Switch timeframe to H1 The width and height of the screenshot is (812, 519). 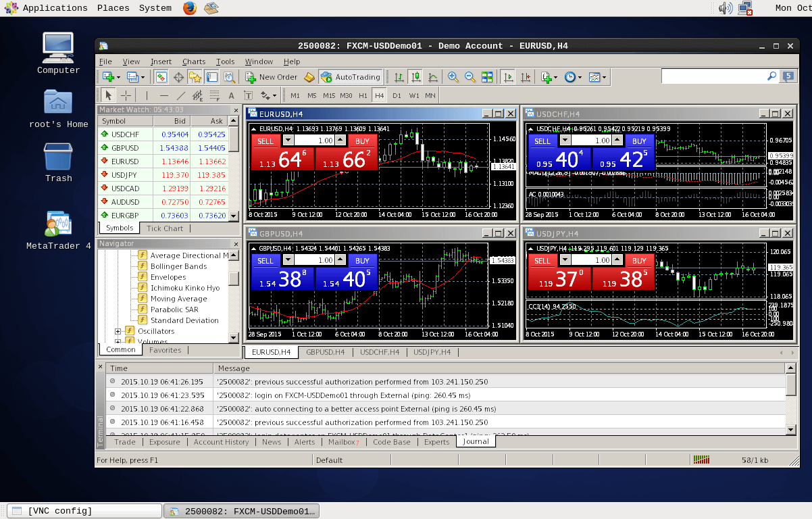click(x=363, y=95)
